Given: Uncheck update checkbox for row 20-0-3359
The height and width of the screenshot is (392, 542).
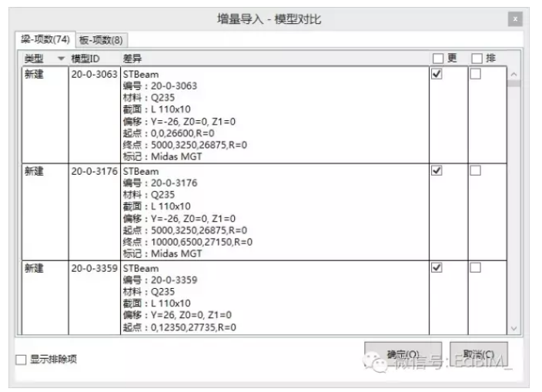Looking at the screenshot, I should (x=437, y=267).
